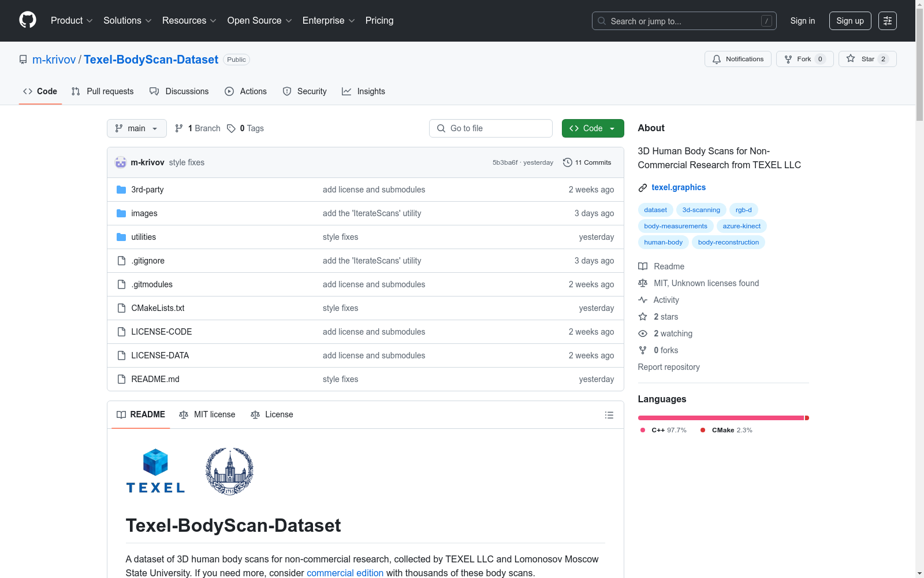
Task: Click the Texel logo image in README
Action: pos(155,471)
